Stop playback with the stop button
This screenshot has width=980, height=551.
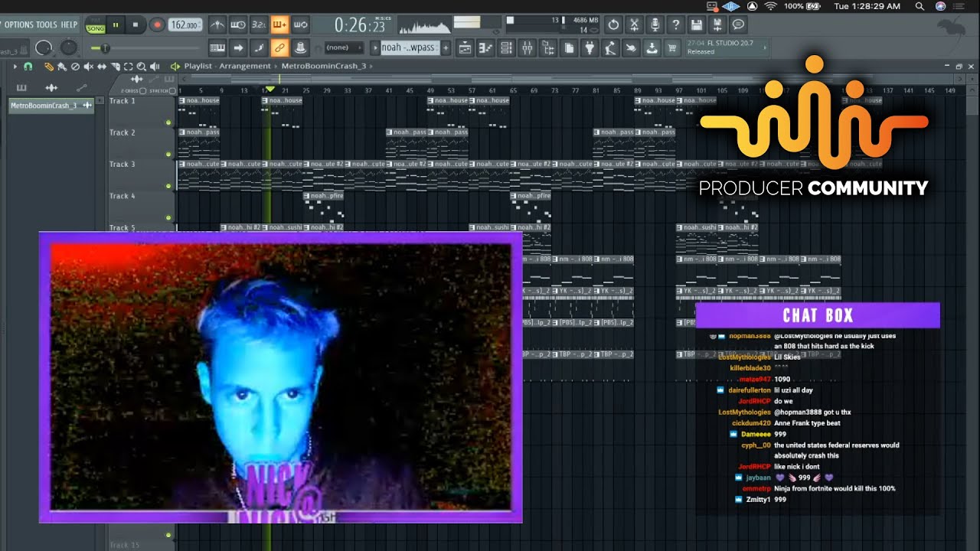[136, 24]
